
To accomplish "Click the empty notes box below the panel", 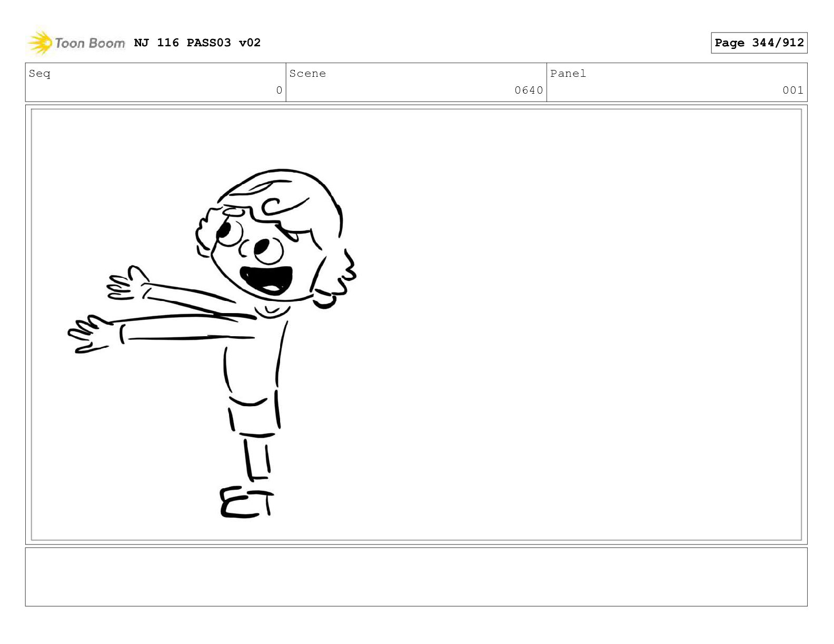I will [416, 577].
